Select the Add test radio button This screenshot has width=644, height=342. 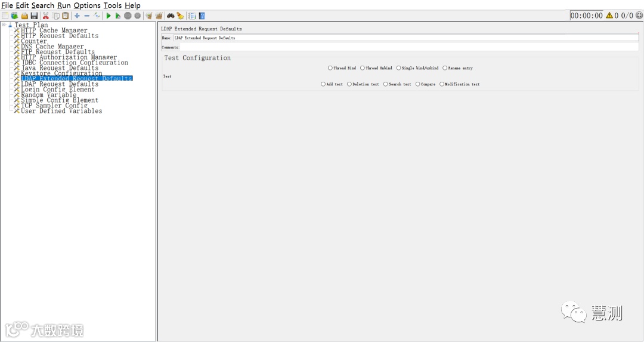tap(323, 84)
